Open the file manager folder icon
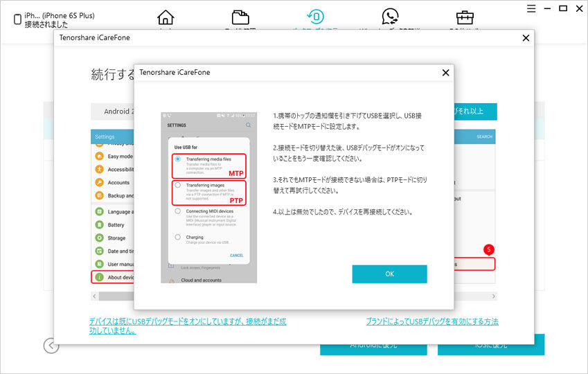588x374 pixels. click(x=240, y=17)
